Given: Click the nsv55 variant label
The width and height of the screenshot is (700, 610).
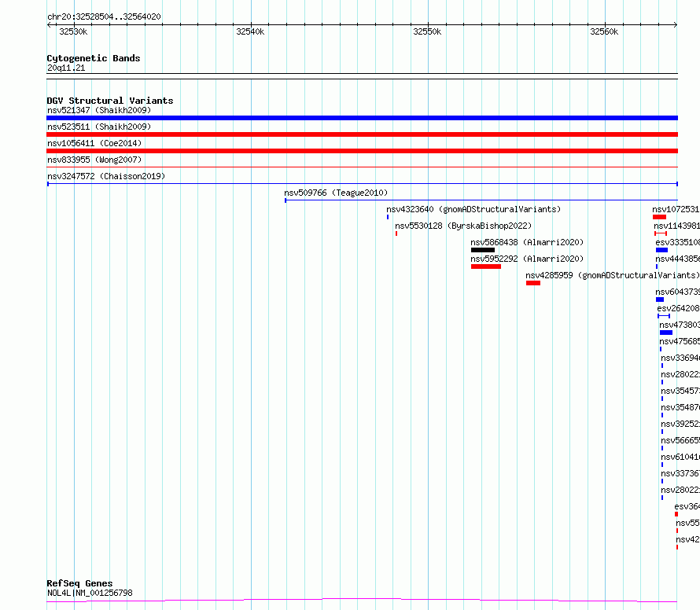Looking at the screenshot, I should pyautogui.click(x=688, y=523).
